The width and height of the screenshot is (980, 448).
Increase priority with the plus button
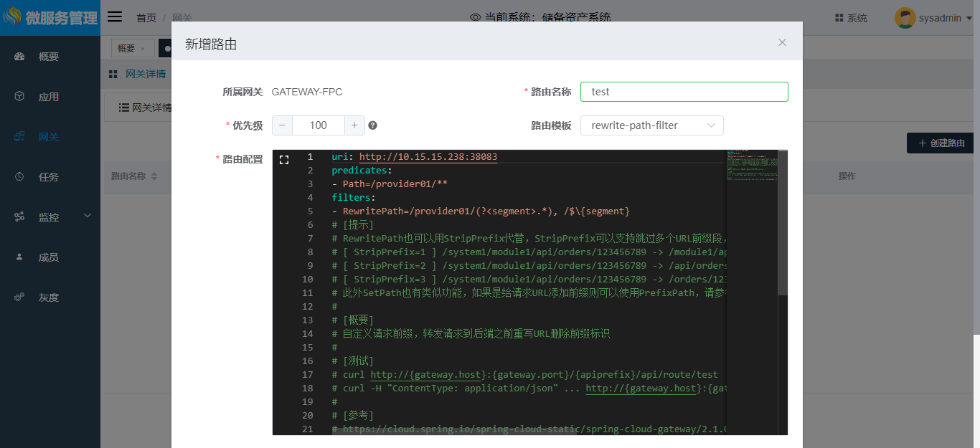pos(354,125)
